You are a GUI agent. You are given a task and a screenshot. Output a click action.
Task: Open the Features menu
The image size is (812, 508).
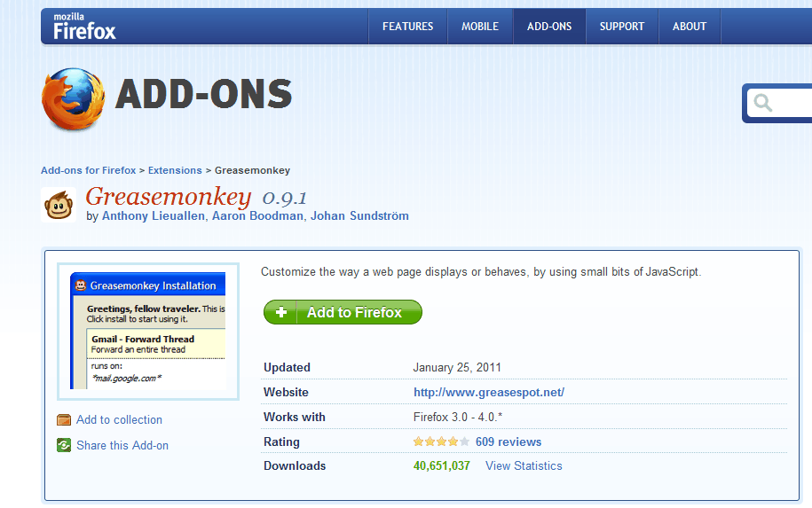click(407, 27)
